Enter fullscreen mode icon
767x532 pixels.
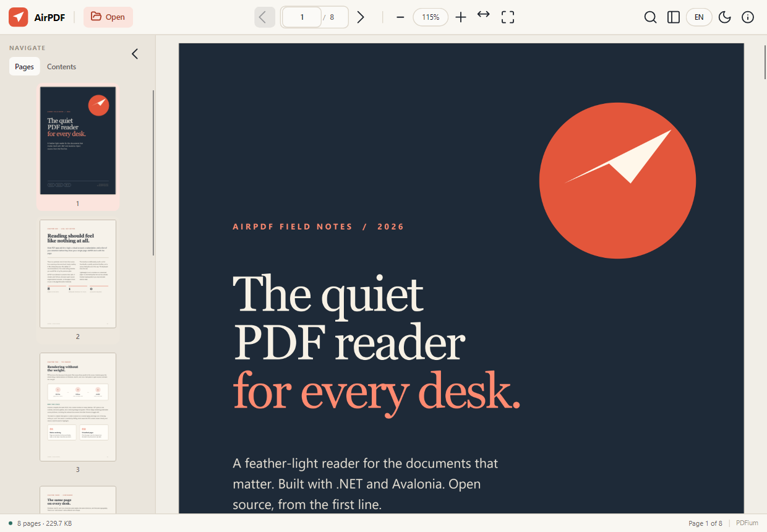click(508, 17)
